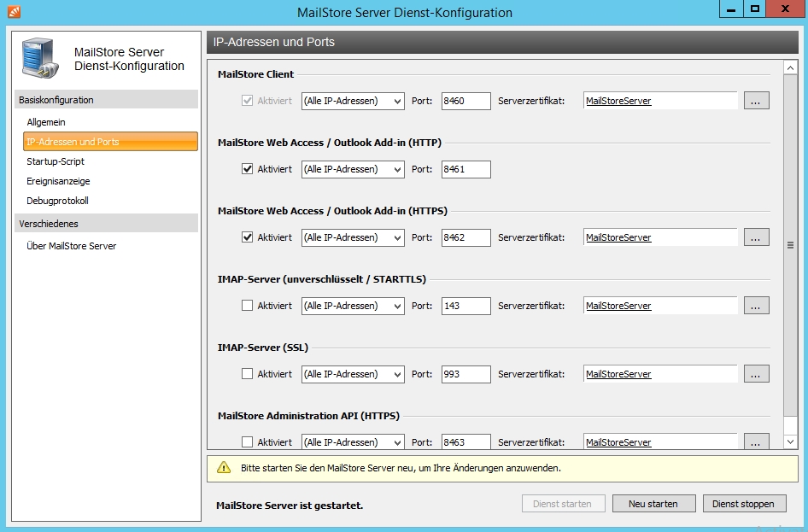Image resolution: width=808 pixels, height=532 pixels.
Task: Click the IP-Adressen und Ports panel header
Action: [502, 42]
